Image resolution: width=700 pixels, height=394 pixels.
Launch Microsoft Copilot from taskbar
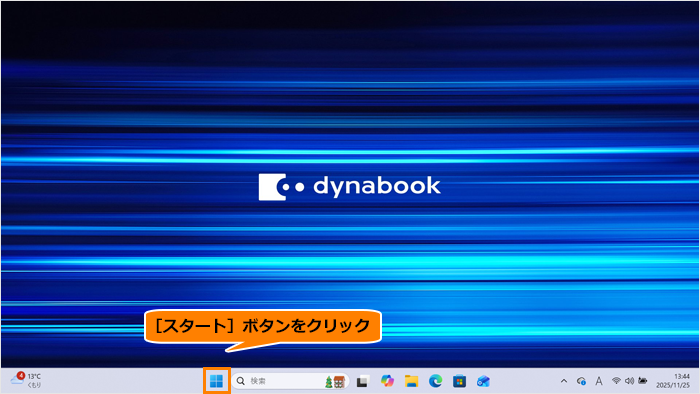point(387,381)
